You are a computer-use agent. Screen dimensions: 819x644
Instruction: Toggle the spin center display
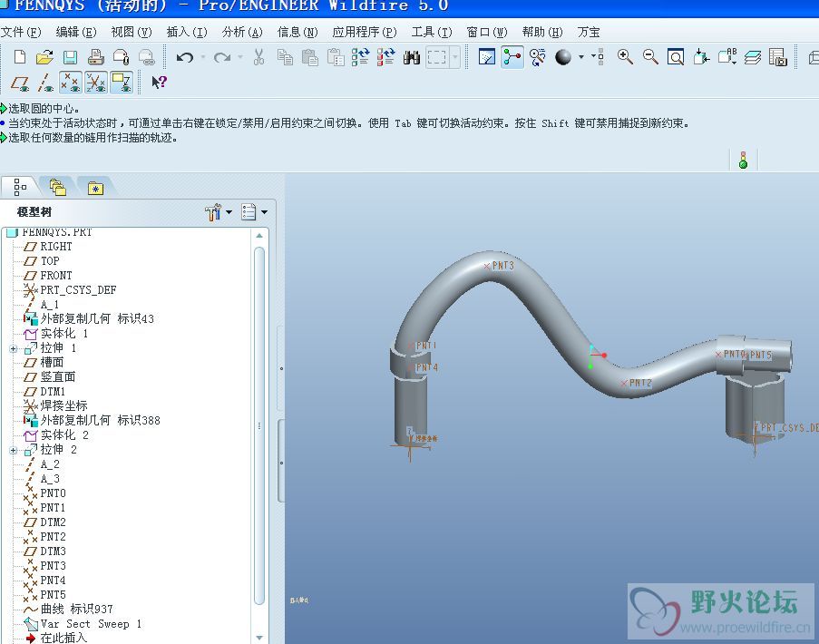pyautogui.click(x=512, y=57)
